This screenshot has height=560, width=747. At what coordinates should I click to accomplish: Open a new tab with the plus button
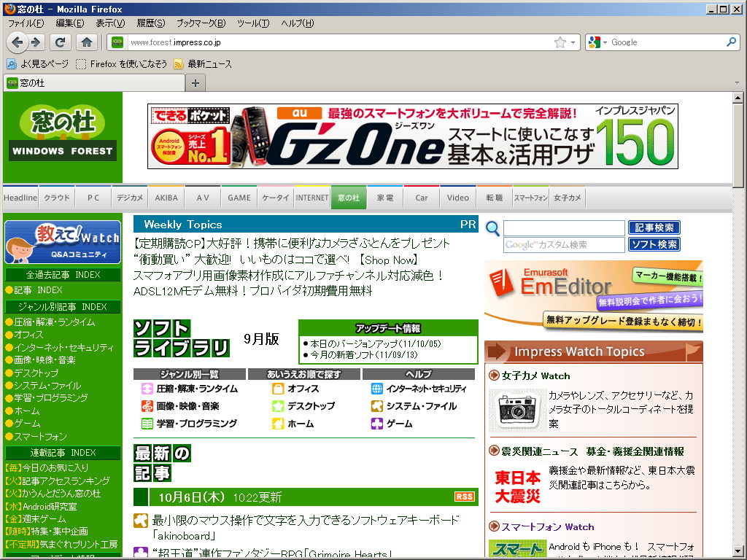(x=196, y=83)
